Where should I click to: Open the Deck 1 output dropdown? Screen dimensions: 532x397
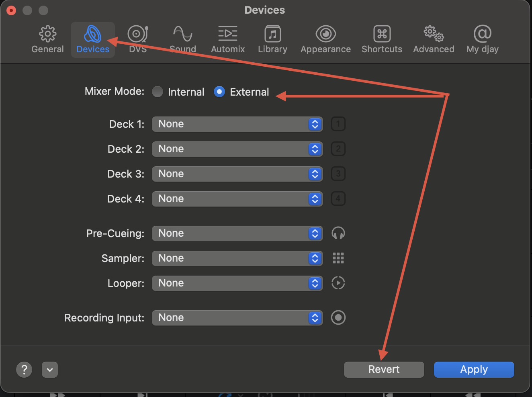point(237,124)
